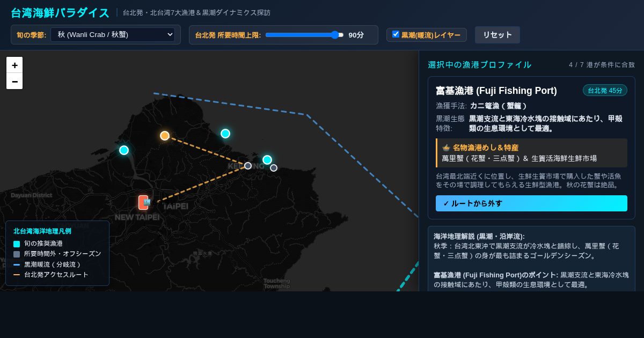Select the orange selected port marker
This screenshot has width=644, height=338.
click(165, 136)
